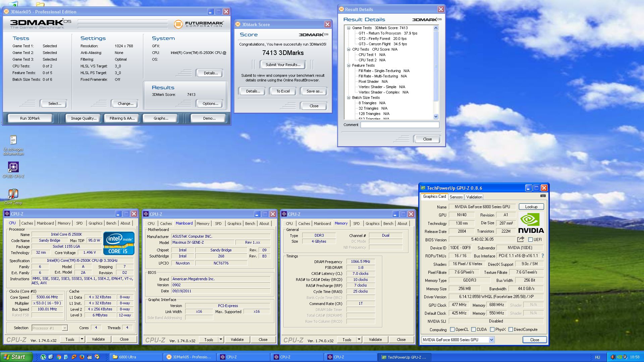Click the Lookup button in GPU-Z
The image size is (644, 362).
point(531,207)
